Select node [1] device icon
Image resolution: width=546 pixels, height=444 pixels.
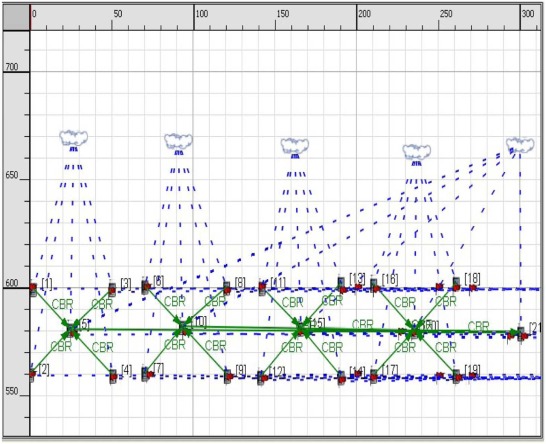(33, 289)
